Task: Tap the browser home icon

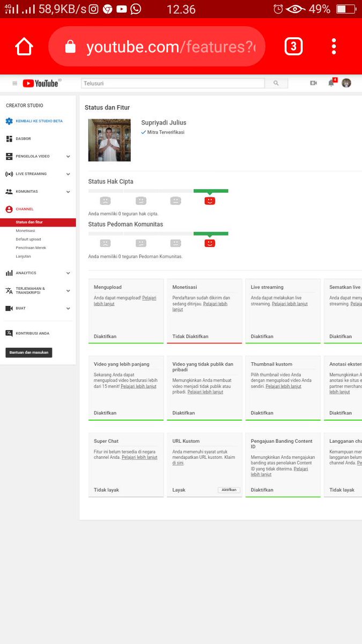Action: pyautogui.click(x=25, y=47)
